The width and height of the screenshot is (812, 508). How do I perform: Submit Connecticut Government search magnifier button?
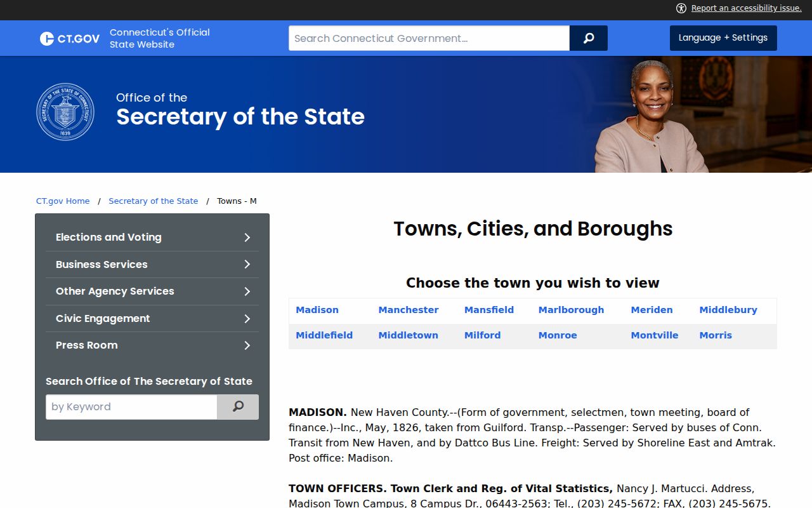[x=589, y=38]
